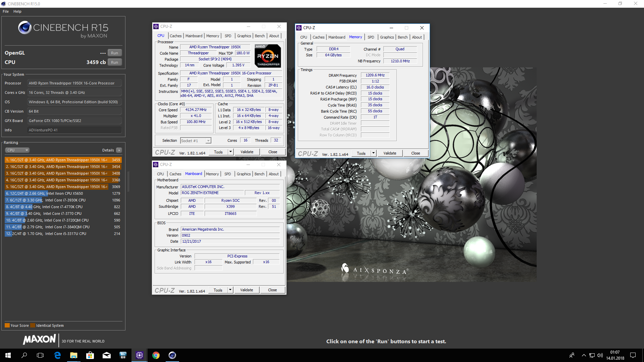Expand Tools dropdown arrow in Mainboard window
The width and height of the screenshot is (644, 362).
tap(230, 290)
